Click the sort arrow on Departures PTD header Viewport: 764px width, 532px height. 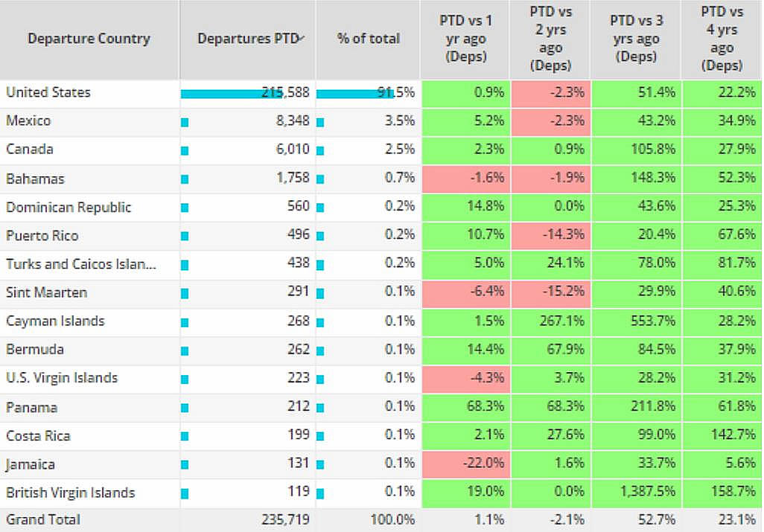tap(301, 37)
